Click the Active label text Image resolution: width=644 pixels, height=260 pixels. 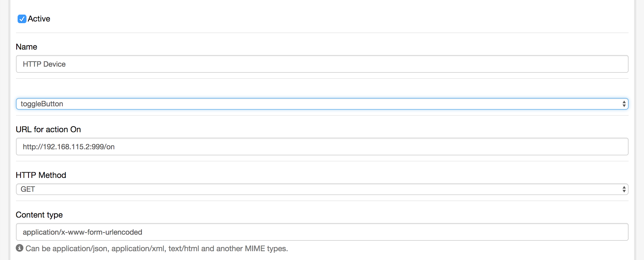click(39, 19)
